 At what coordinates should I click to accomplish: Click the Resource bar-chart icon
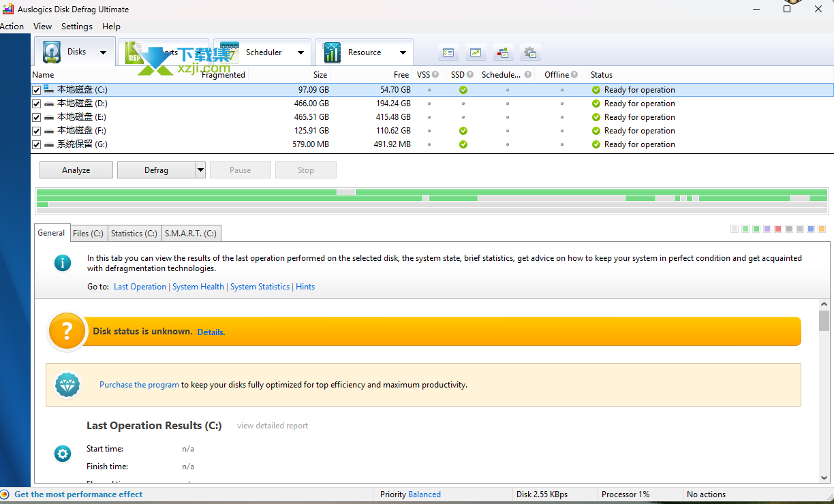333,52
